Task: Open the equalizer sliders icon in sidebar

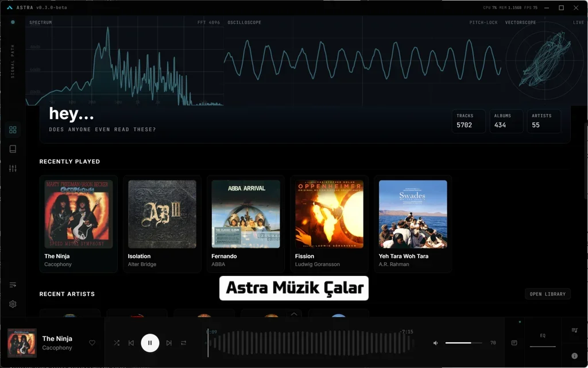Action: pos(13,168)
